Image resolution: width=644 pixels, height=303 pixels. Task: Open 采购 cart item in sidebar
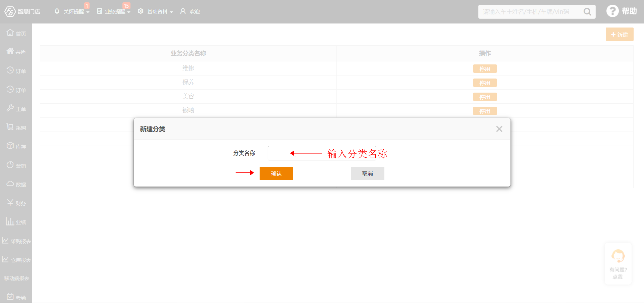coord(16,128)
